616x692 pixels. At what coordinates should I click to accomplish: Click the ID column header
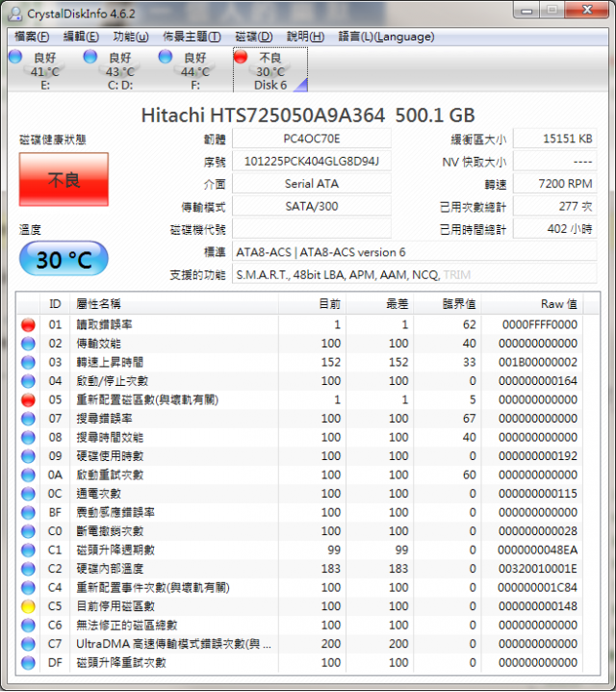(x=55, y=303)
